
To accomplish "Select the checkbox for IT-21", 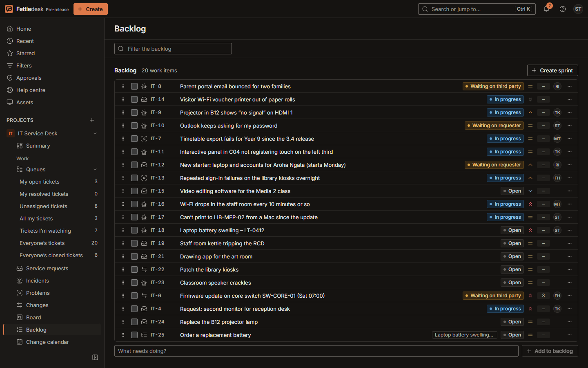I will (134, 256).
